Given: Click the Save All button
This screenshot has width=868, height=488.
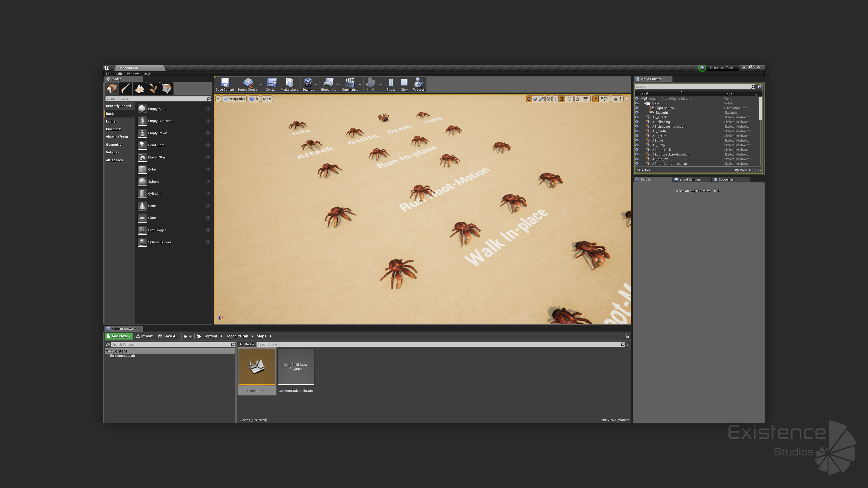Looking at the screenshot, I should point(168,336).
